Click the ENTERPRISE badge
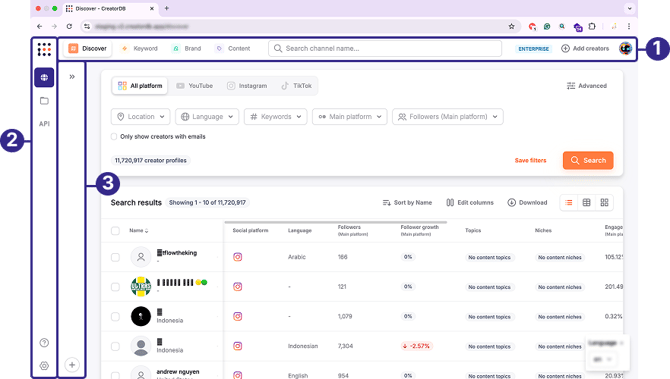 [x=533, y=49]
